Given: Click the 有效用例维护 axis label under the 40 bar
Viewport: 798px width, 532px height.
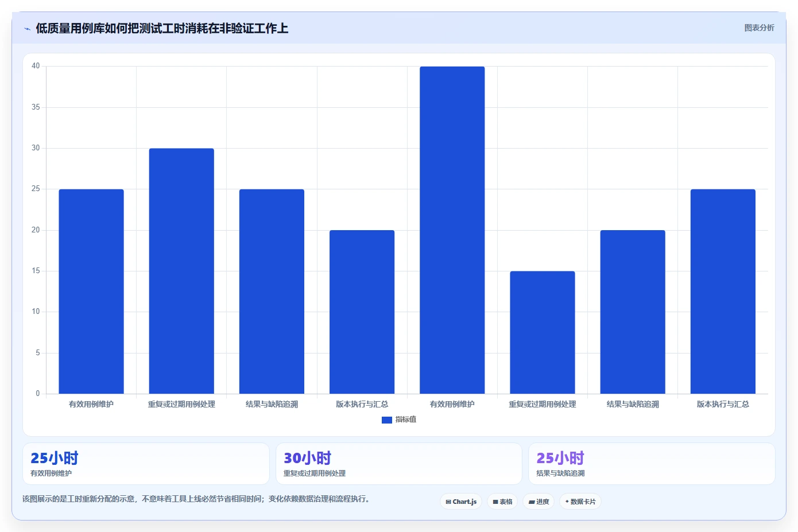Looking at the screenshot, I should pyautogui.click(x=452, y=404).
